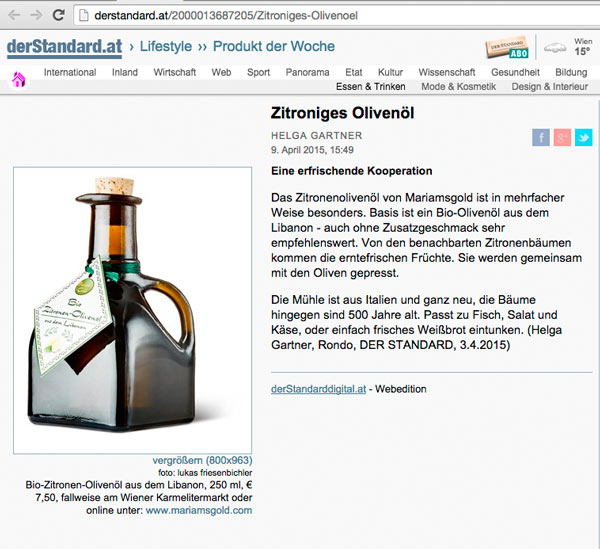Select the Design & Interieur subsection
600x549 pixels.
pyautogui.click(x=549, y=87)
